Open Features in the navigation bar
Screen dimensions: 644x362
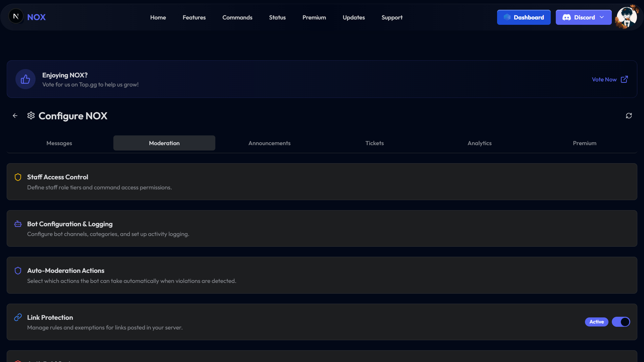[x=194, y=17]
